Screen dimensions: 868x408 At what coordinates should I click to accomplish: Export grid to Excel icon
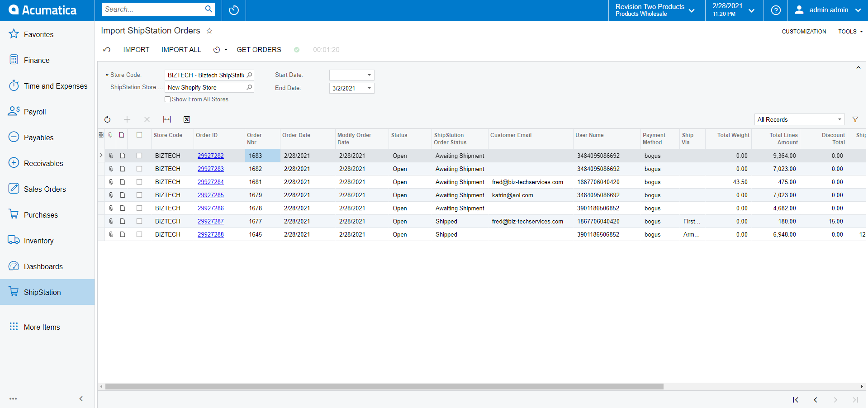187,119
